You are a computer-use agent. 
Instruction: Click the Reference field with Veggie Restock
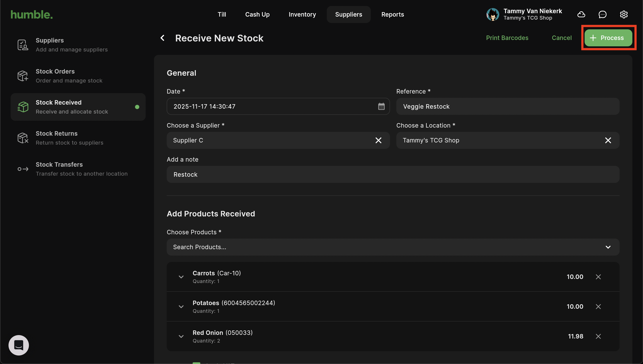click(x=508, y=107)
